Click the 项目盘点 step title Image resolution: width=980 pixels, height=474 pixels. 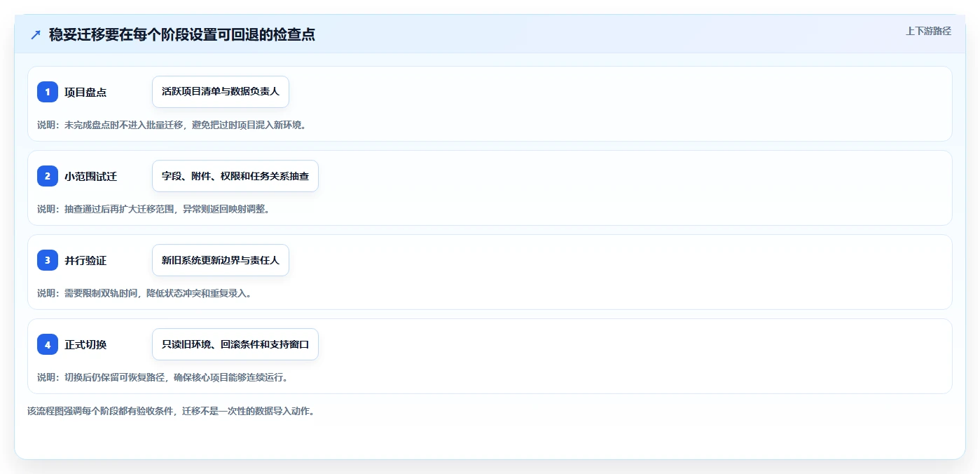pyautogui.click(x=85, y=92)
